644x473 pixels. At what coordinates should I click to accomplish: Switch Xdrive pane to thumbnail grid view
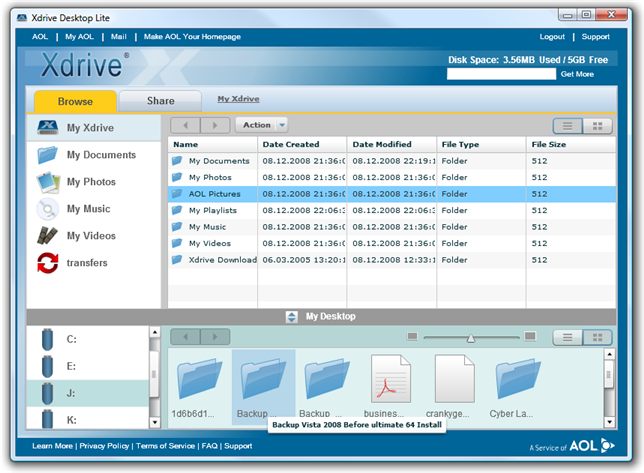tap(597, 126)
